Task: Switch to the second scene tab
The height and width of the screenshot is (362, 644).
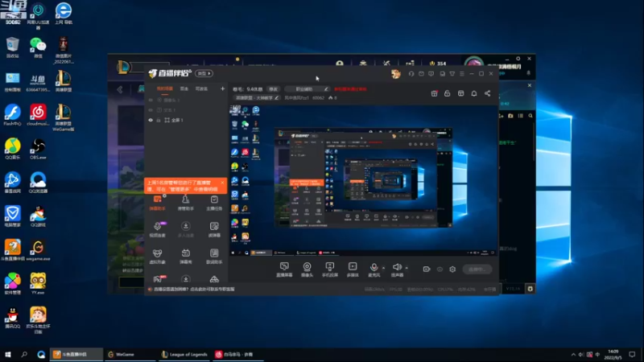Action: pos(184,88)
